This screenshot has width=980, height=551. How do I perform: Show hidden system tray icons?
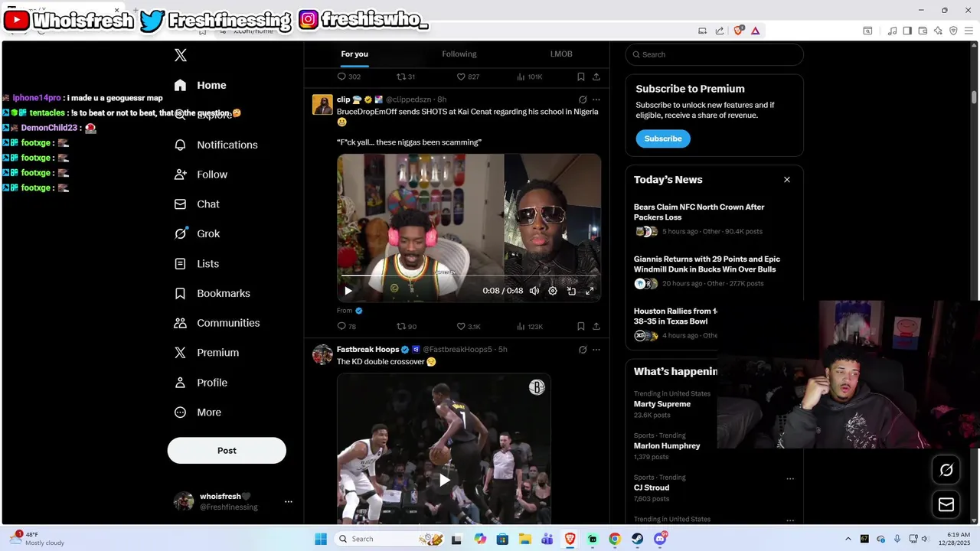848,539
